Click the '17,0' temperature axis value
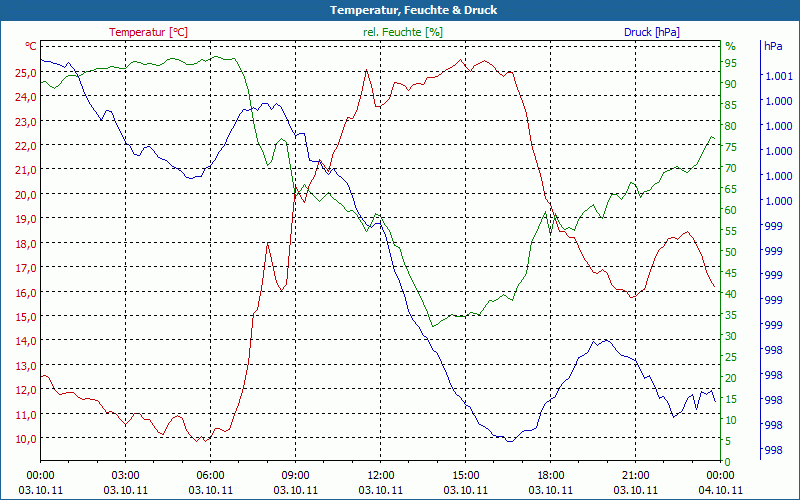 coord(26,268)
